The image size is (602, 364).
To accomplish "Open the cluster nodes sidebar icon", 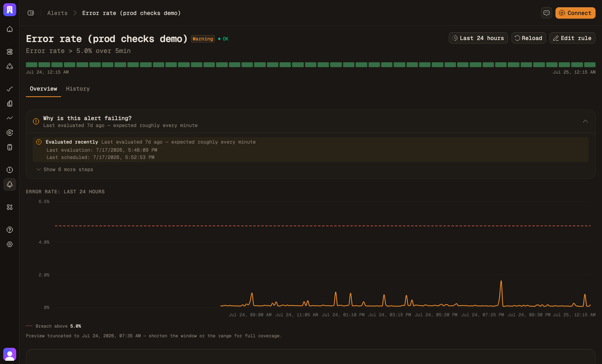I will click(10, 66).
